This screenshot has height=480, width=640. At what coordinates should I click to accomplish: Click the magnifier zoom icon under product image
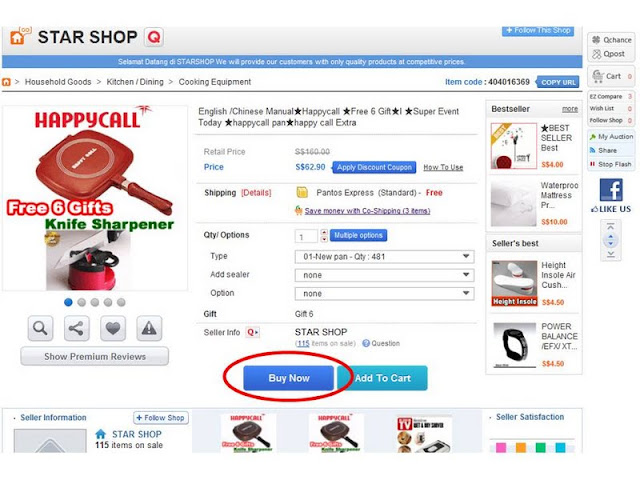point(40,328)
